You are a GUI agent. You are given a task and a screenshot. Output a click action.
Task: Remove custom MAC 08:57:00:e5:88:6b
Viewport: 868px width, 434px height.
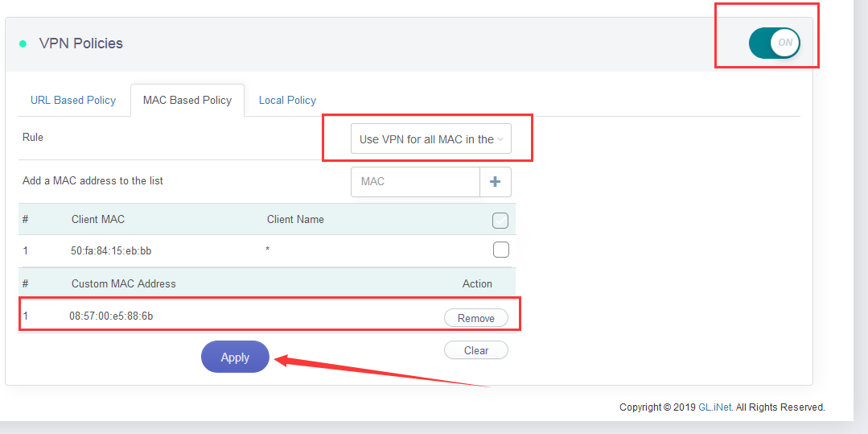click(475, 318)
